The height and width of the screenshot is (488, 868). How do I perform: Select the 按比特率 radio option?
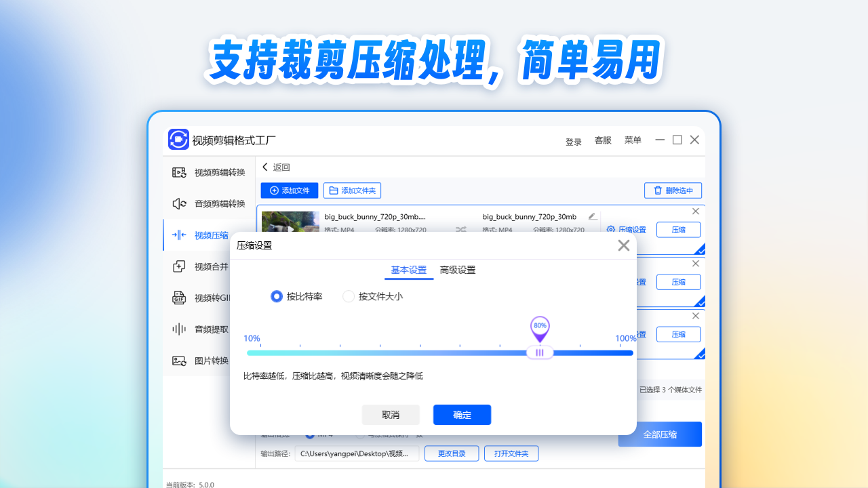277,296
